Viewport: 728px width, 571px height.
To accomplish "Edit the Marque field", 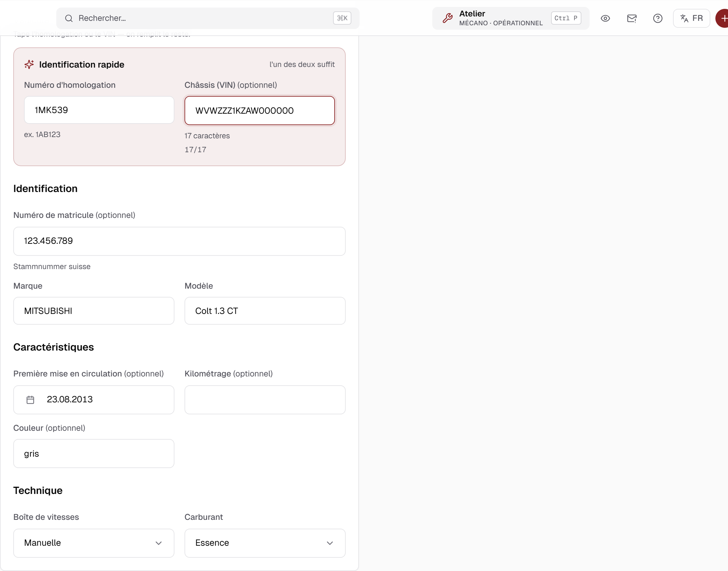I will (x=94, y=311).
